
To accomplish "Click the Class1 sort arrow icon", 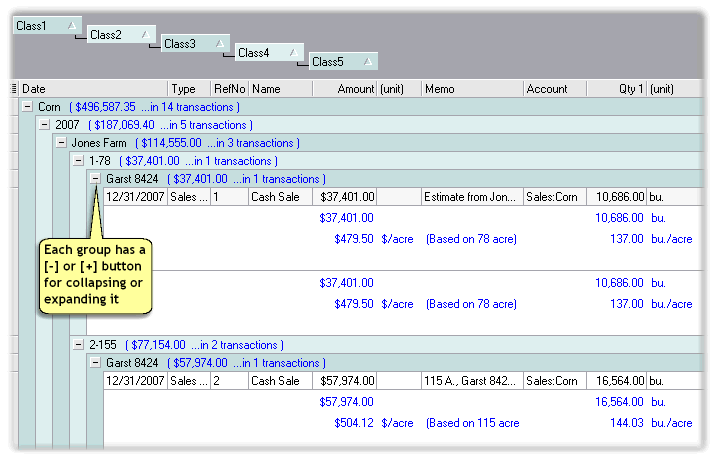I will tap(72, 26).
